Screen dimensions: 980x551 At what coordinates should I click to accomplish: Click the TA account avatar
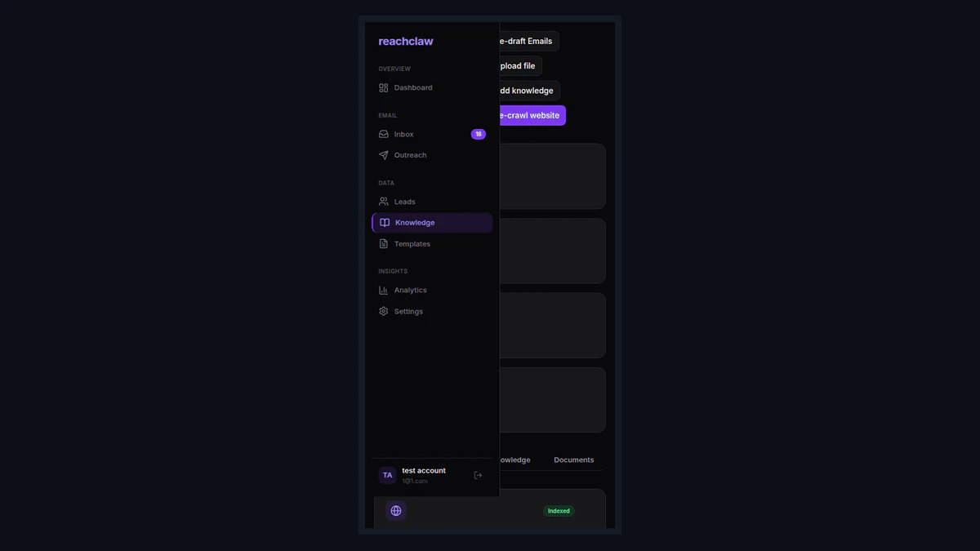click(x=388, y=475)
